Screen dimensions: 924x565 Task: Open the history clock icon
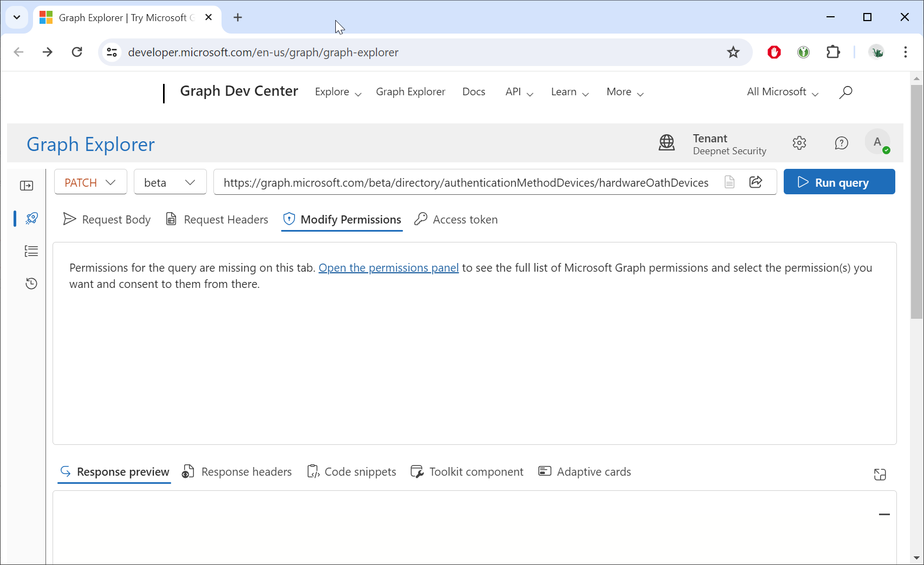[31, 284]
